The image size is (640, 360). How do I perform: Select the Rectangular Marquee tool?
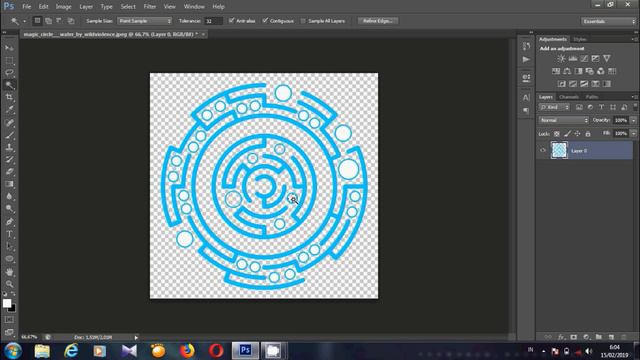[x=9, y=61]
